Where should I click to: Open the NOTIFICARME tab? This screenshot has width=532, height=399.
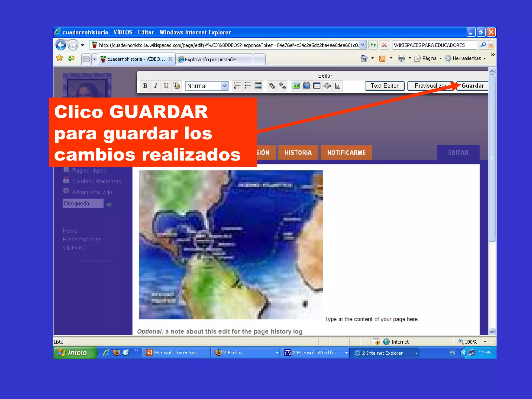click(x=346, y=153)
